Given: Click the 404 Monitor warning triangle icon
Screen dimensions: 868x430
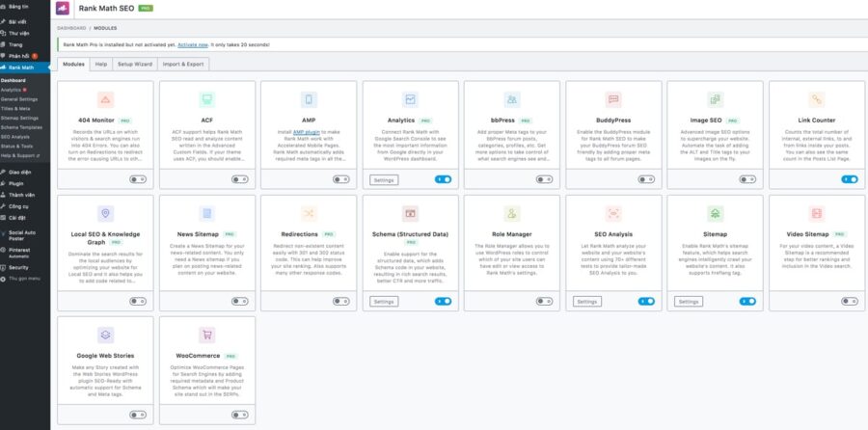Looking at the screenshot, I should tap(105, 99).
